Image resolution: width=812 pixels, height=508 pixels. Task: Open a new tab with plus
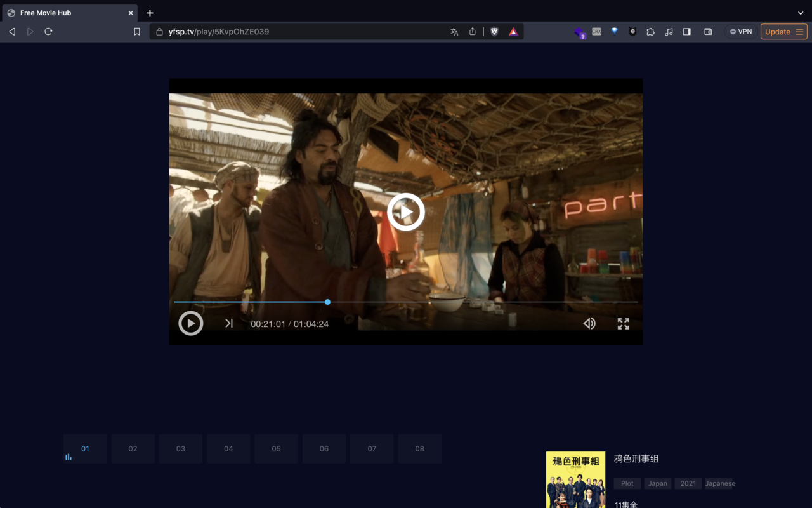(x=150, y=13)
